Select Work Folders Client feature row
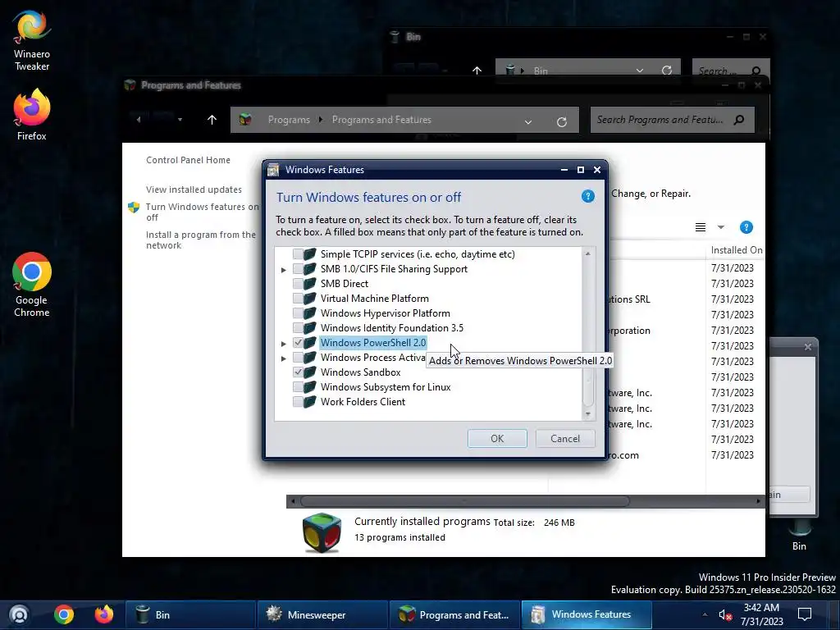This screenshot has width=840, height=630. coord(362,402)
